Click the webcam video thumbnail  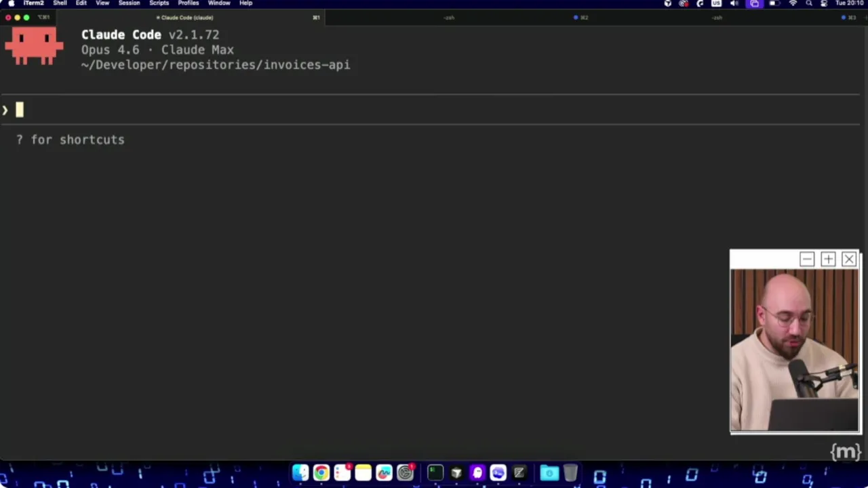(x=794, y=350)
